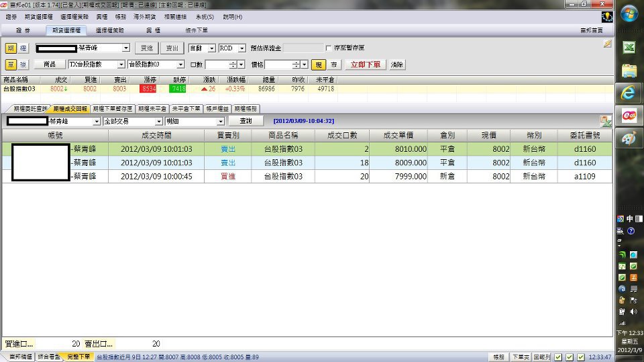
Task: Launch Internet Explorer from the taskbar
Action: click(x=629, y=93)
